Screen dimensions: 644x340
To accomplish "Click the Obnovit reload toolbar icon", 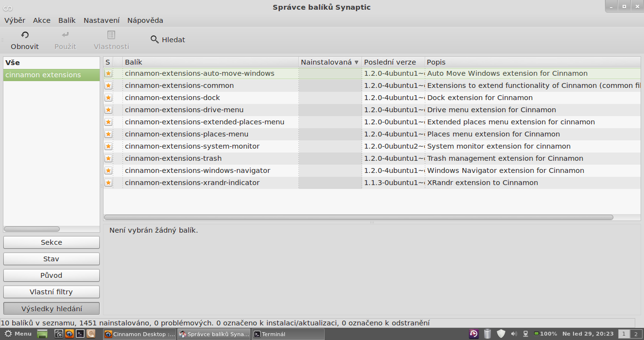I will 25,35.
